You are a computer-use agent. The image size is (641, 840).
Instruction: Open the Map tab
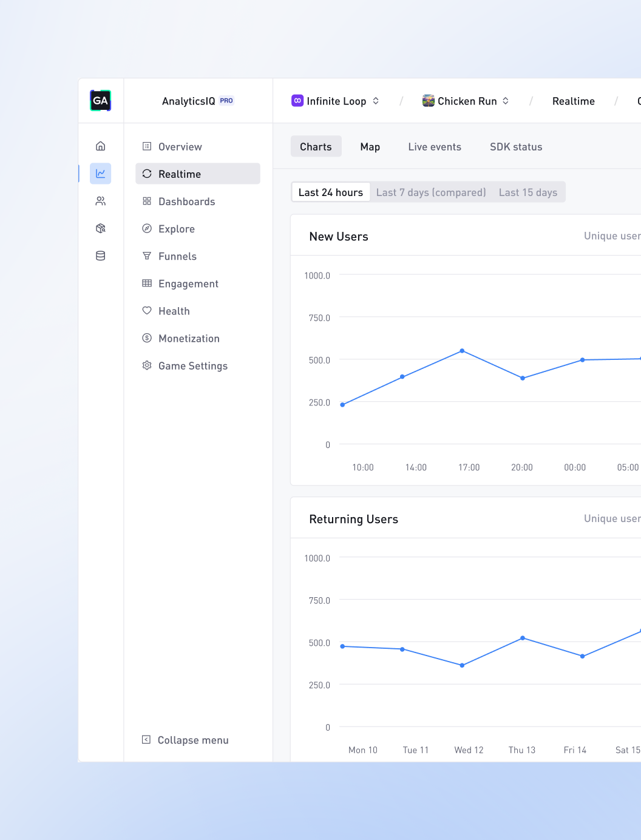[x=370, y=147]
